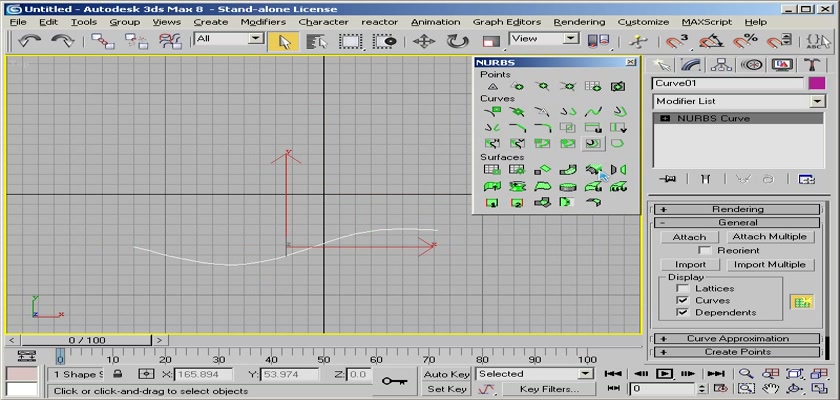
Task: Toggle the Spinner Snap icon
Action: click(x=779, y=41)
